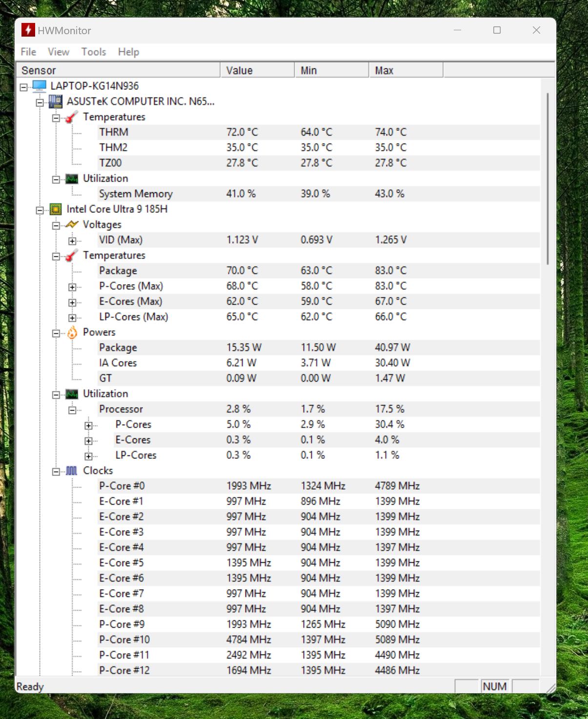Click the thermometer icon beside the CPU Temperatures node
588x719 pixels.
pos(72,255)
